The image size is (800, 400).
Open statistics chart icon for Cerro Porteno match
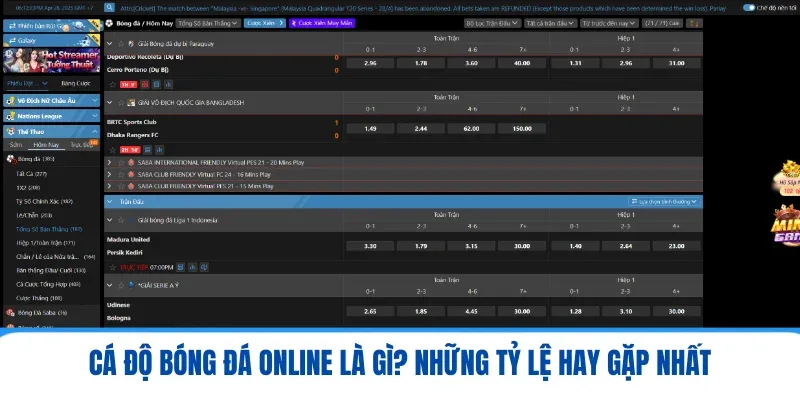coord(168,85)
